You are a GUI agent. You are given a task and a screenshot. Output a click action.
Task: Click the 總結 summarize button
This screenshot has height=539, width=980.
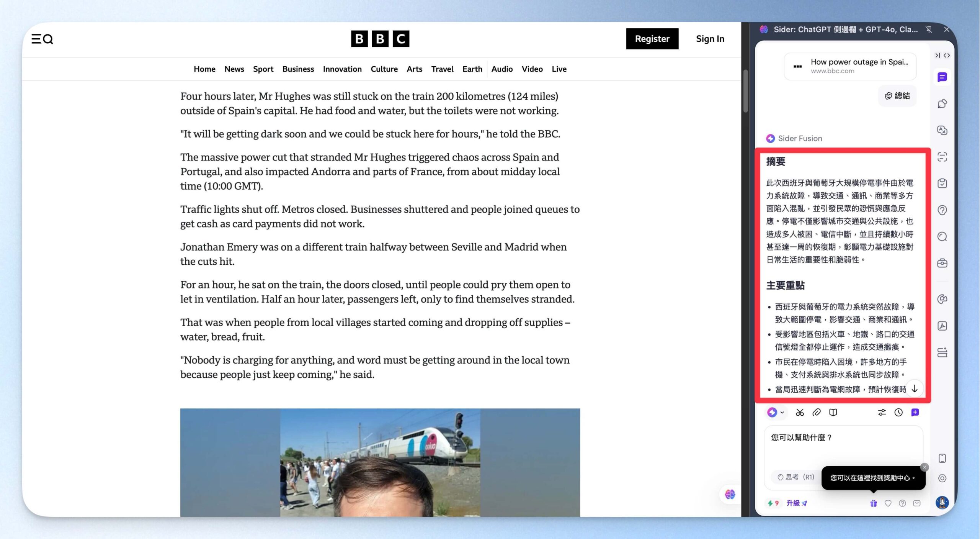(897, 96)
